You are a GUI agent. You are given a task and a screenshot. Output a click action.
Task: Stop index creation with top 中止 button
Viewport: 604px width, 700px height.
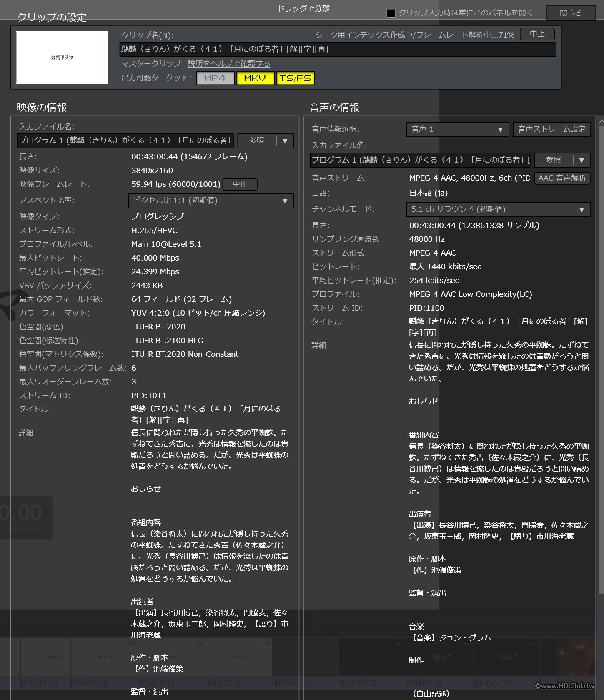537,34
